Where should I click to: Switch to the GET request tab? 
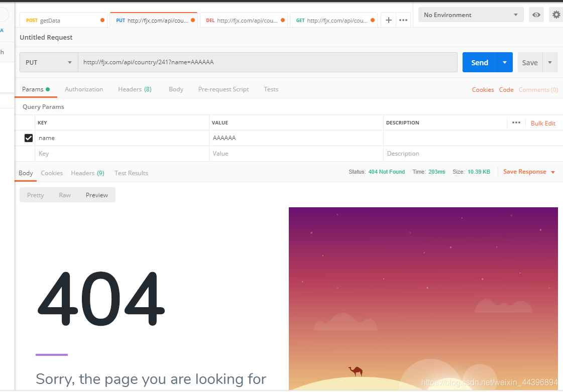click(333, 21)
